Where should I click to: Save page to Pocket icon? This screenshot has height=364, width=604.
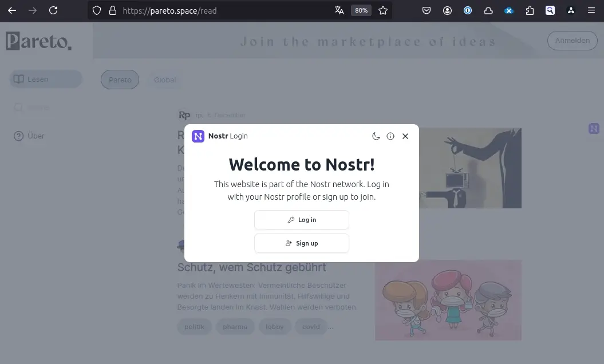427,10
